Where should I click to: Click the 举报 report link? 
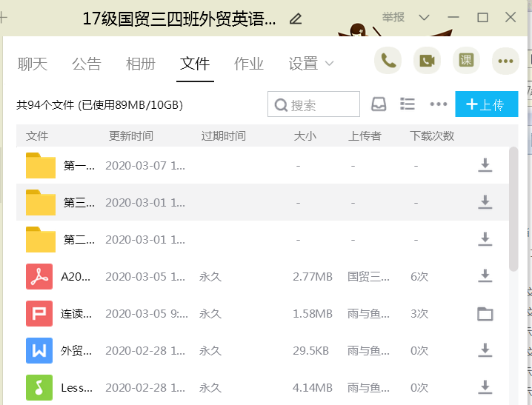tap(393, 18)
